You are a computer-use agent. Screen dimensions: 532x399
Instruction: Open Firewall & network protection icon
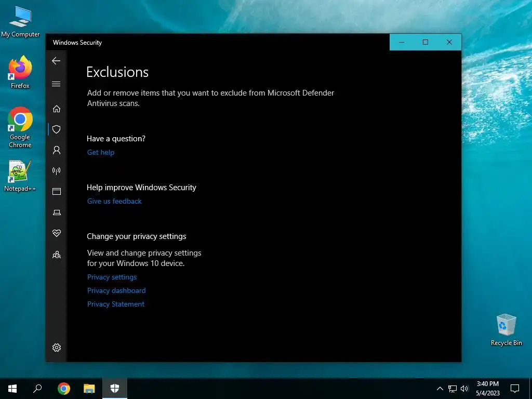(57, 170)
